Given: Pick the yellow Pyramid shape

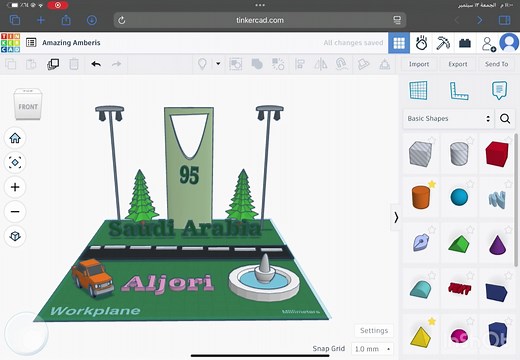Looking at the screenshot, I should (421, 337).
